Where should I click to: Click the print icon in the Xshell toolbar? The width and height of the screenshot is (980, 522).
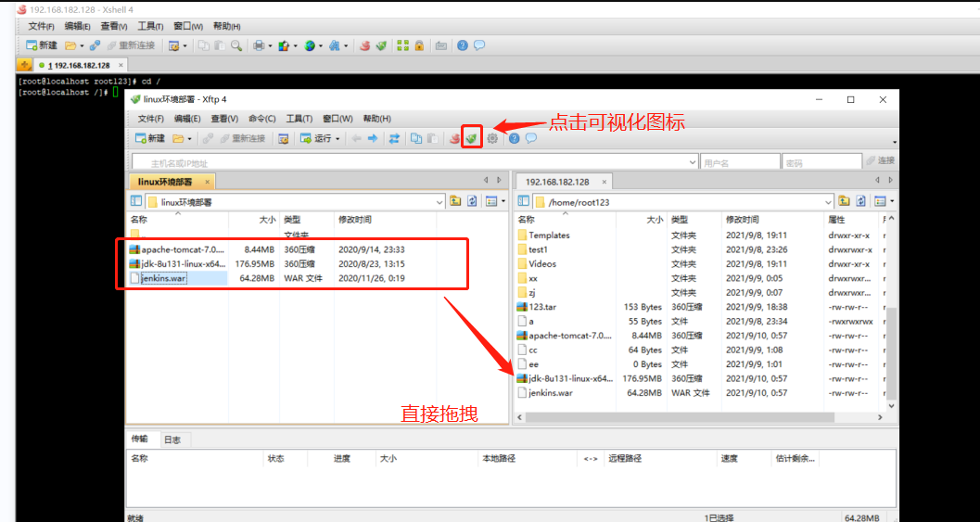click(258, 45)
